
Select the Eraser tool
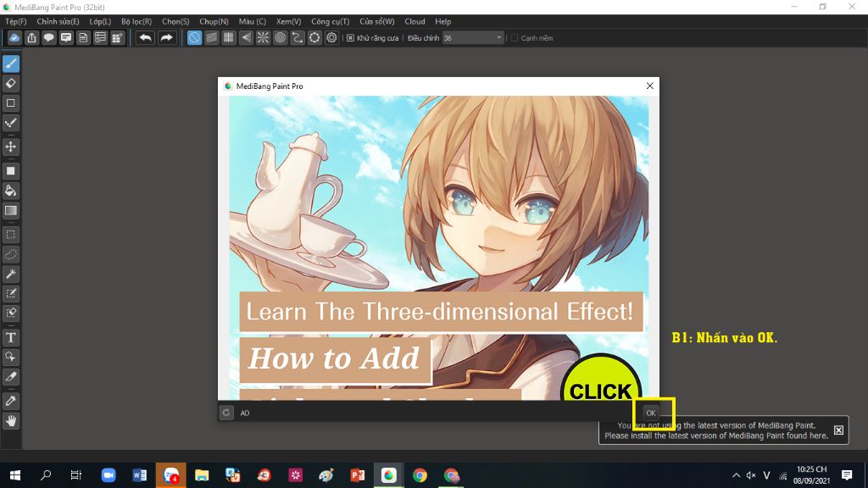tap(10, 84)
